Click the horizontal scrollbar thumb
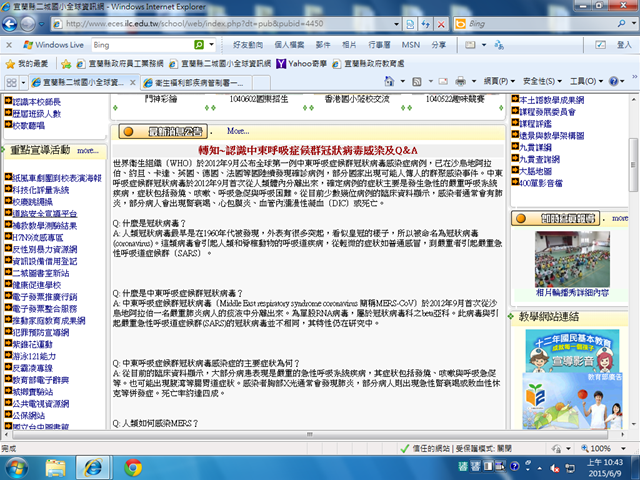The image size is (640, 480). click(x=310, y=434)
